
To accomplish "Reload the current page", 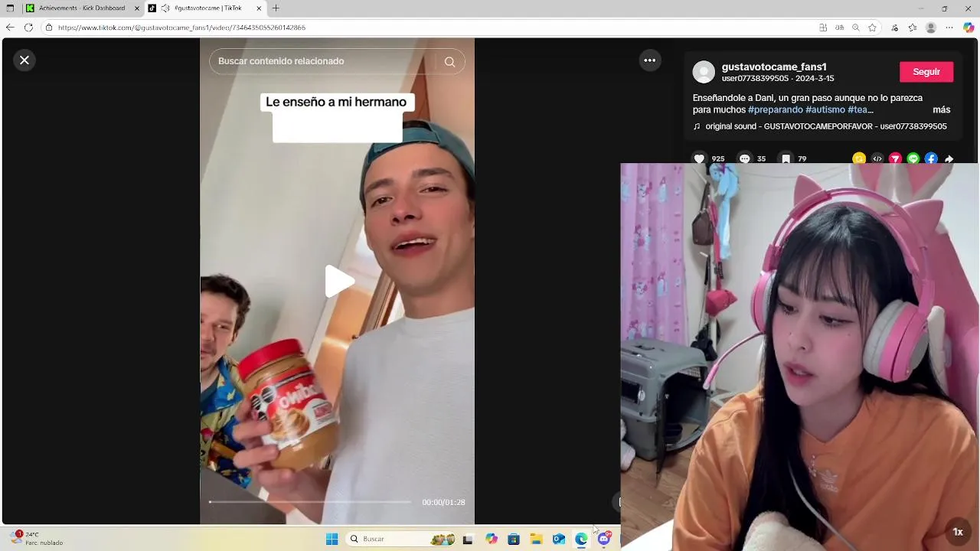I will point(28,28).
